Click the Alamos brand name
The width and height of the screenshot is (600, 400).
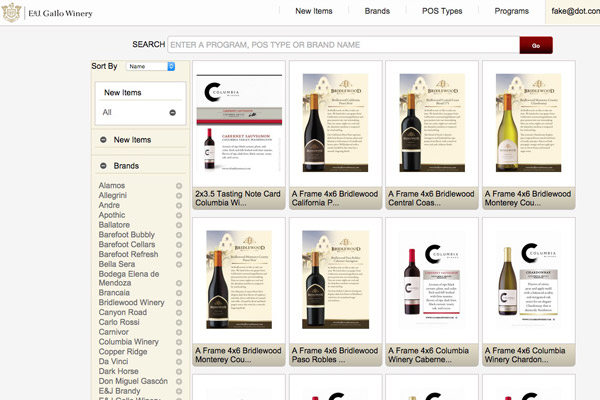[x=112, y=186]
